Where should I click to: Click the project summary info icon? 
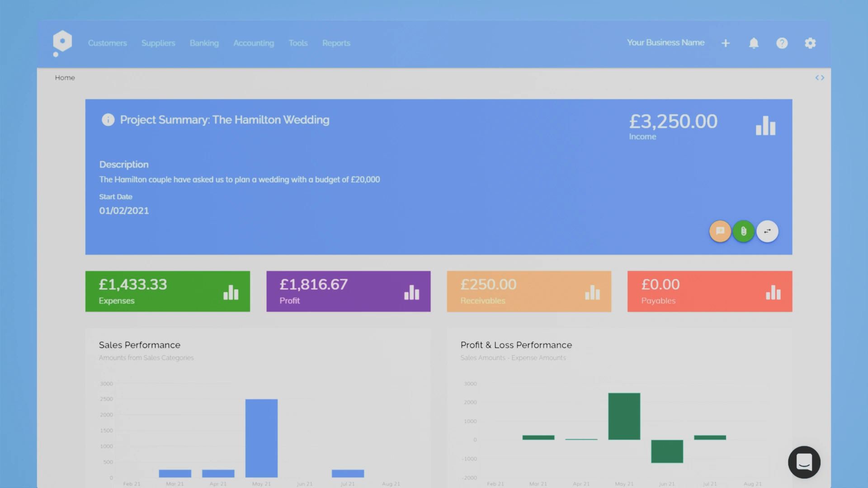pos(108,120)
